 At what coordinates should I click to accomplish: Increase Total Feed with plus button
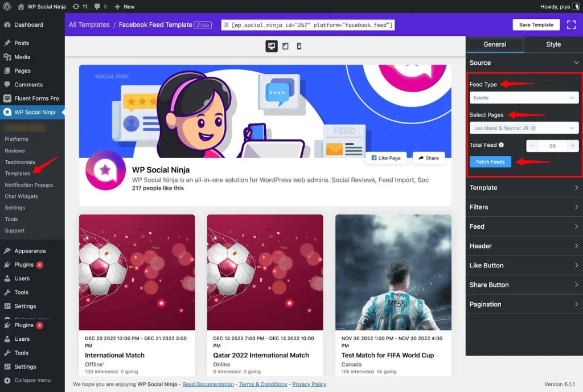coord(573,146)
